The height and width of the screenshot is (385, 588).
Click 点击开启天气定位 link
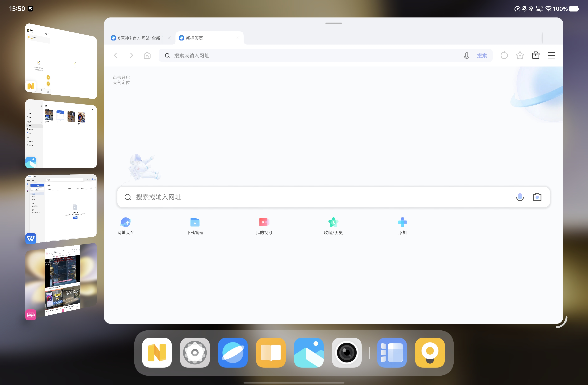click(x=121, y=80)
